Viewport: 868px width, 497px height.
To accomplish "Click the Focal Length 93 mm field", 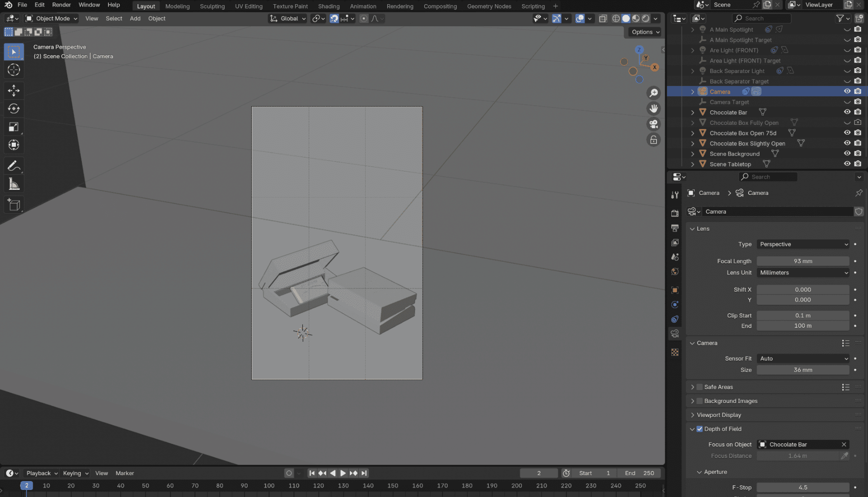I will point(803,261).
